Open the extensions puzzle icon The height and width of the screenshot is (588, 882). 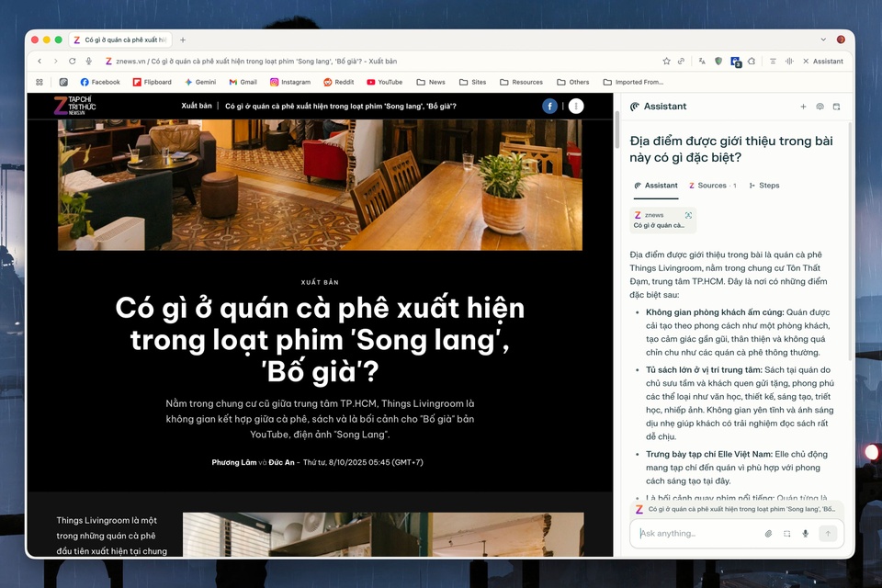[752, 61]
